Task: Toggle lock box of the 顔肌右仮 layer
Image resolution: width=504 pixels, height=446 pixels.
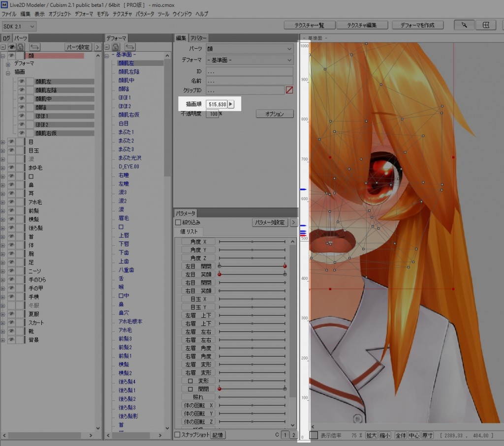Action: coord(30,133)
